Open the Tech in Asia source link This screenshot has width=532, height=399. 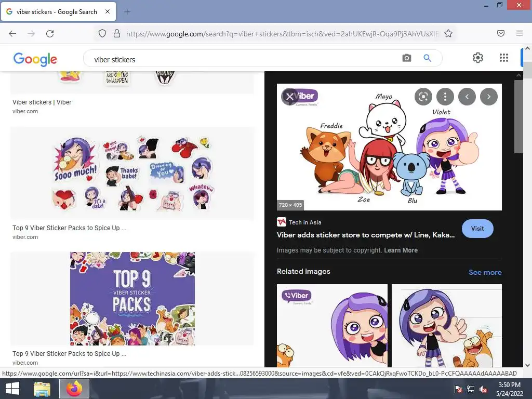click(x=299, y=222)
